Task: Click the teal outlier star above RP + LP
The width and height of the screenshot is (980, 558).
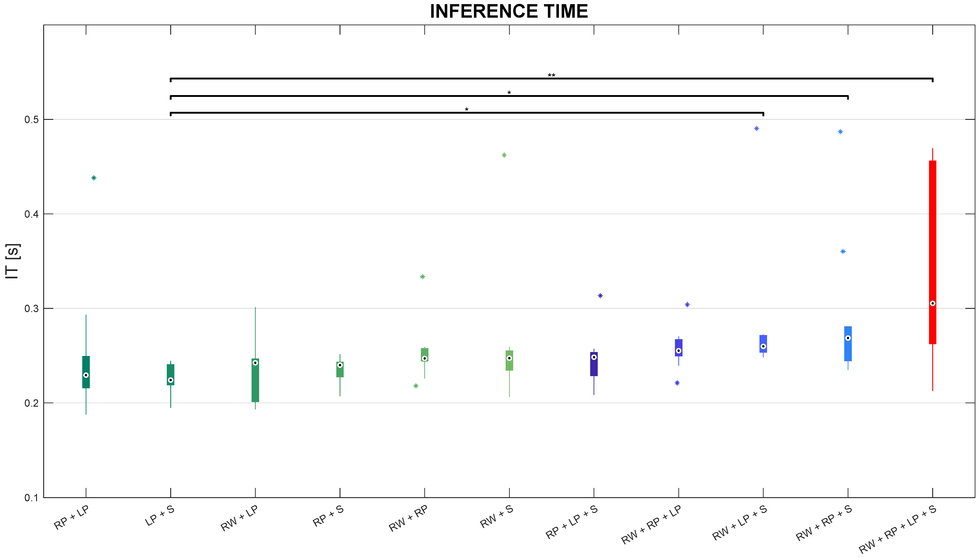Action: point(93,178)
